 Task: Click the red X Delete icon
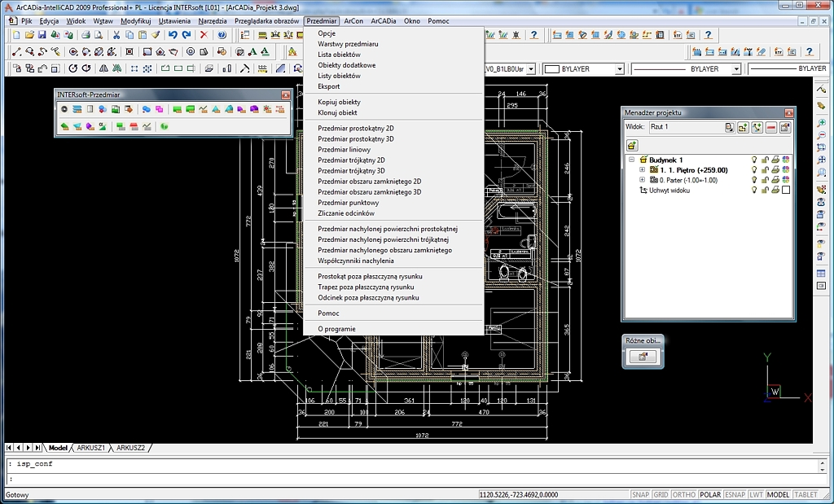[x=204, y=35]
